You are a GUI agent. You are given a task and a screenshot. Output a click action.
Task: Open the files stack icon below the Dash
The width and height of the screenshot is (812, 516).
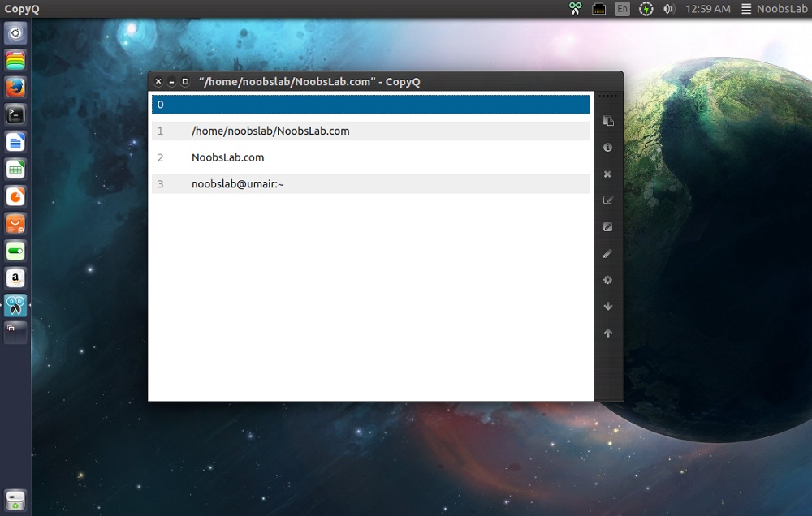click(x=15, y=61)
